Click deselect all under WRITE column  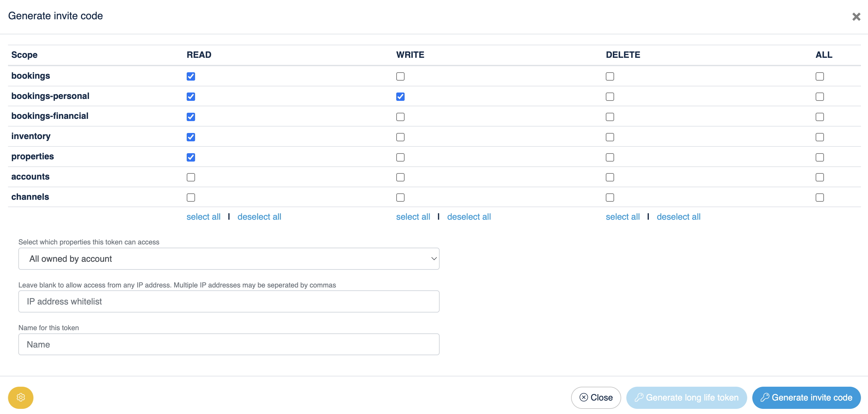pyautogui.click(x=468, y=216)
